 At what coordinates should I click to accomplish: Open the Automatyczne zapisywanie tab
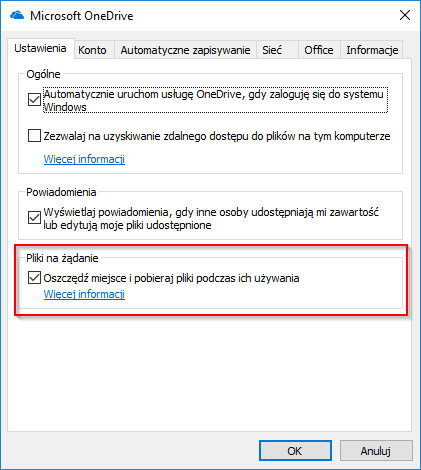(x=185, y=50)
